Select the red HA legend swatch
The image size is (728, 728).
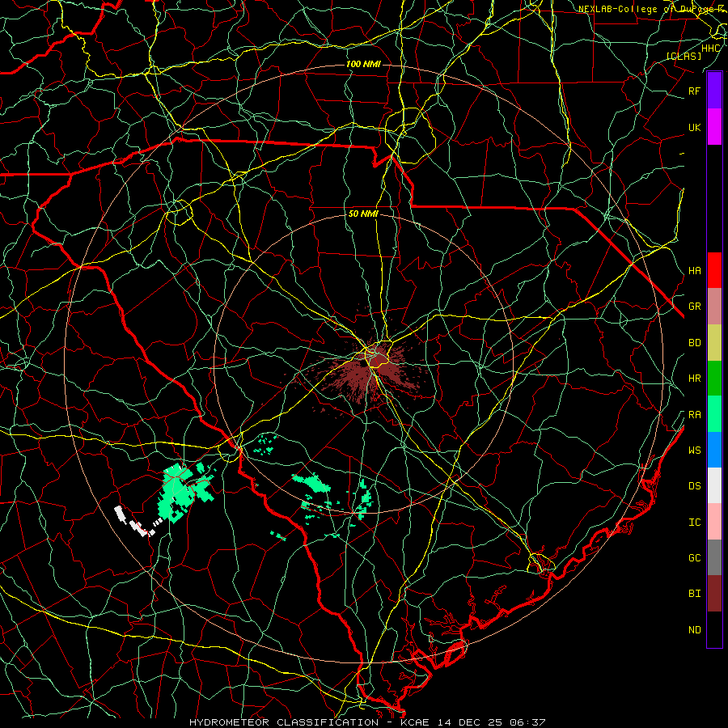[x=714, y=270]
